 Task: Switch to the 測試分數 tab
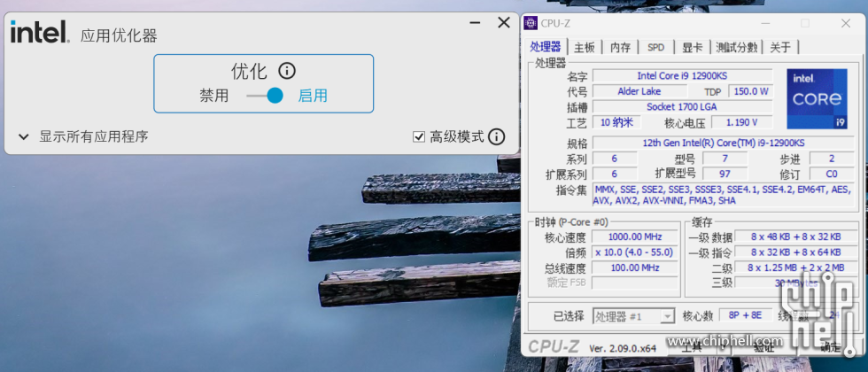pyautogui.click(x=736, y=47)
